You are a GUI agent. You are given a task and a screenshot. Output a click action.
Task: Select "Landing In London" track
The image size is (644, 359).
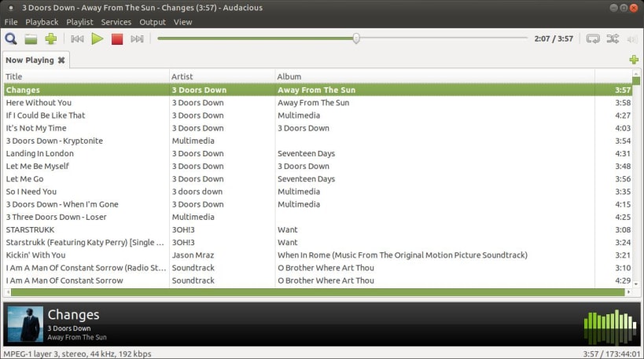pos(318,153)
